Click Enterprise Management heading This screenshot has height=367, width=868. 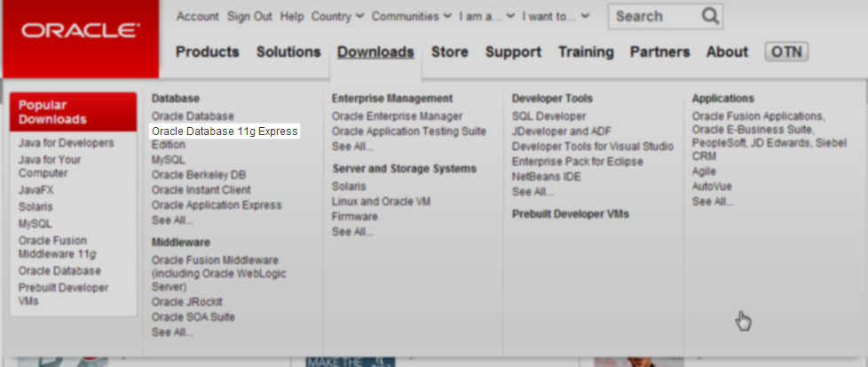click(x=392, y=98)
